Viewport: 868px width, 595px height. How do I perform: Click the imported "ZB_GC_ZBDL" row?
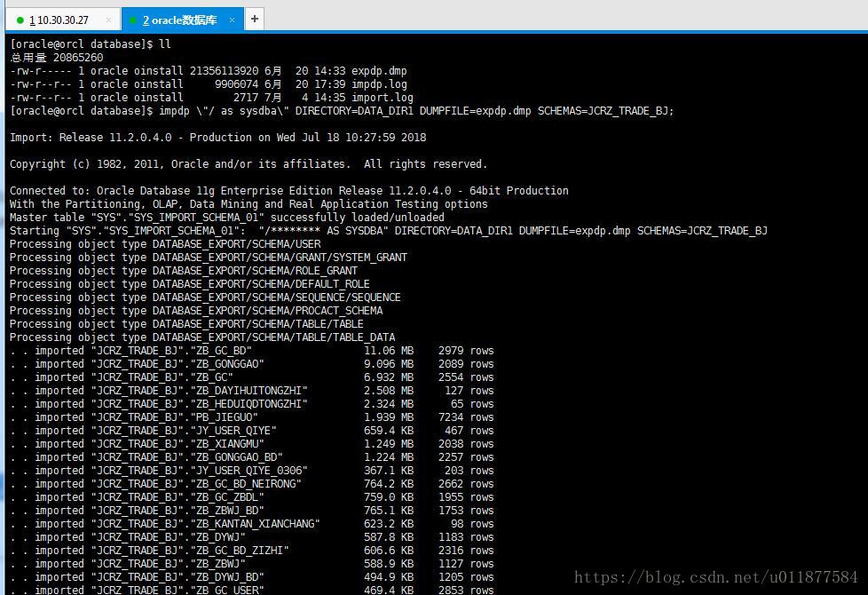(252, 496)
